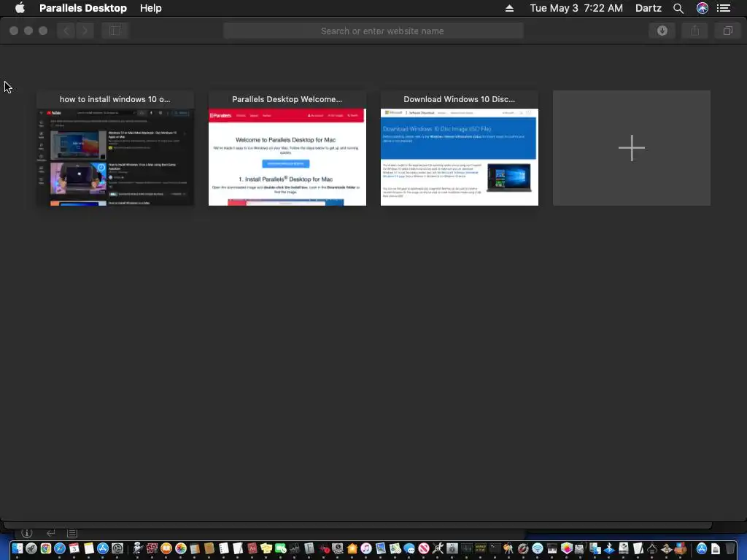Open Notification Center list icon

[724, 8]
